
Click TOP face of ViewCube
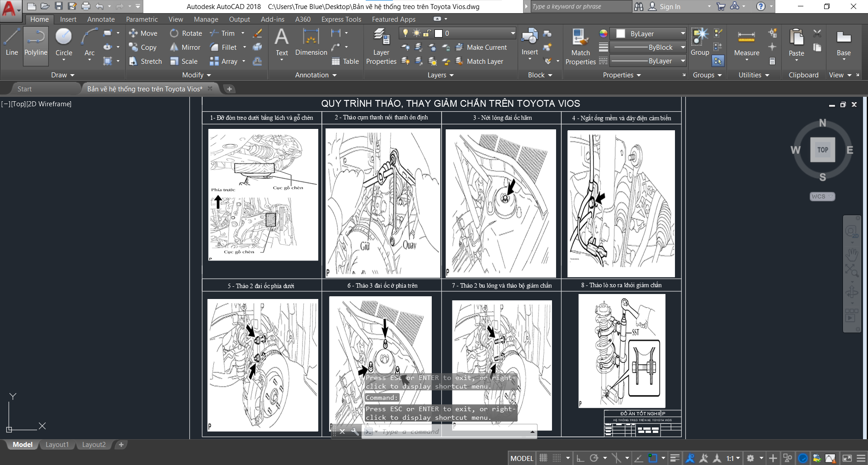[822, 150]
